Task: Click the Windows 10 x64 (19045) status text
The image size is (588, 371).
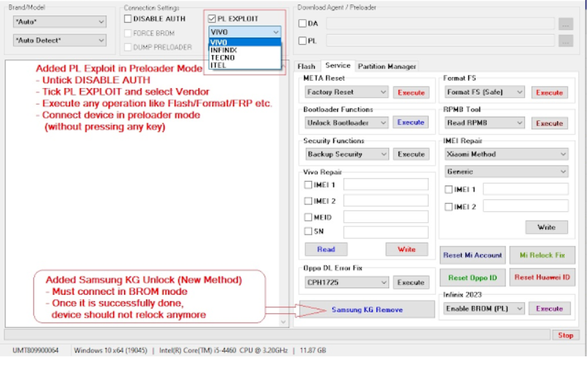Action: click(x=111, y=350)
